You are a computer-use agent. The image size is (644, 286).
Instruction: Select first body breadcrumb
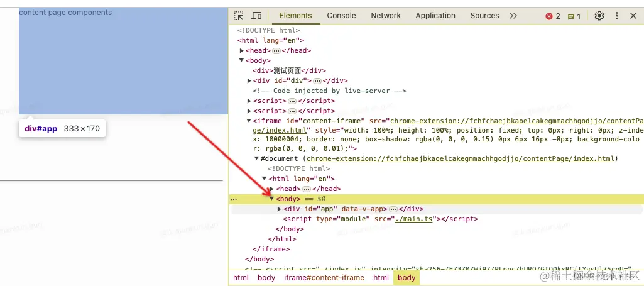pyautogui.click(x=266, y=278)
